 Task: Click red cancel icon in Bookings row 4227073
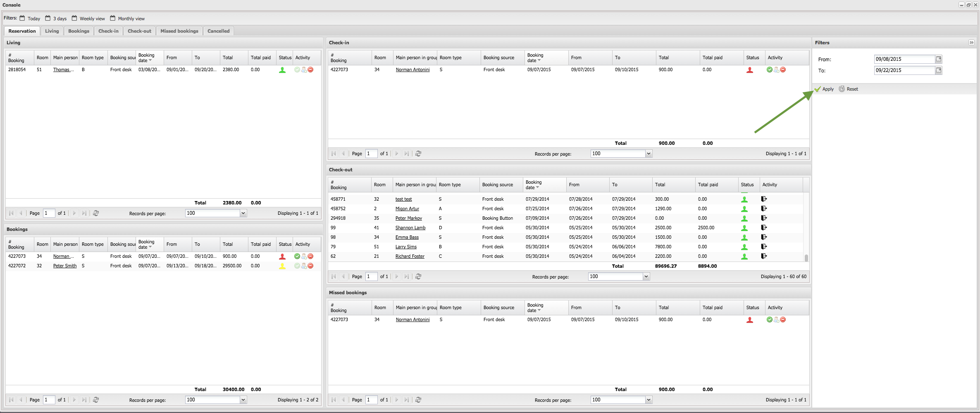coord(310,256)
